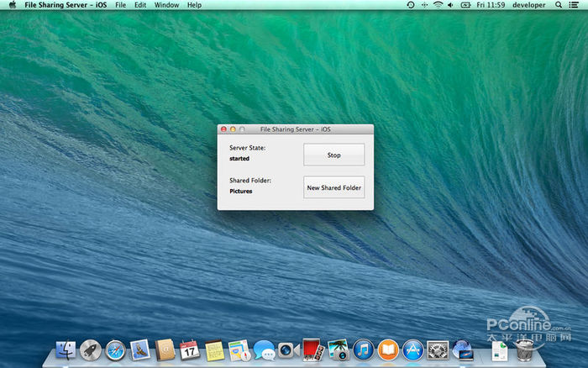The height and width of the screenshot is (368, 588).
Task: Click the Time Machine menu bar icon
Action: [x=410, y=5]
